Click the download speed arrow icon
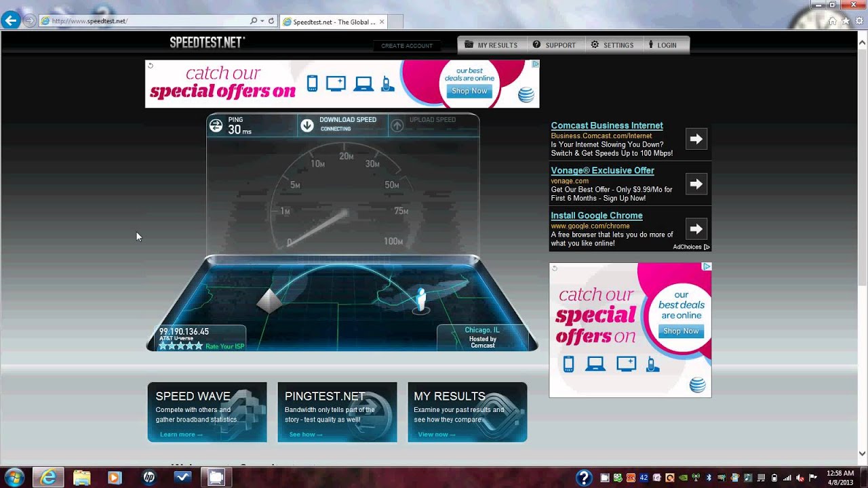The image size is (868, 488). (307, 125)
